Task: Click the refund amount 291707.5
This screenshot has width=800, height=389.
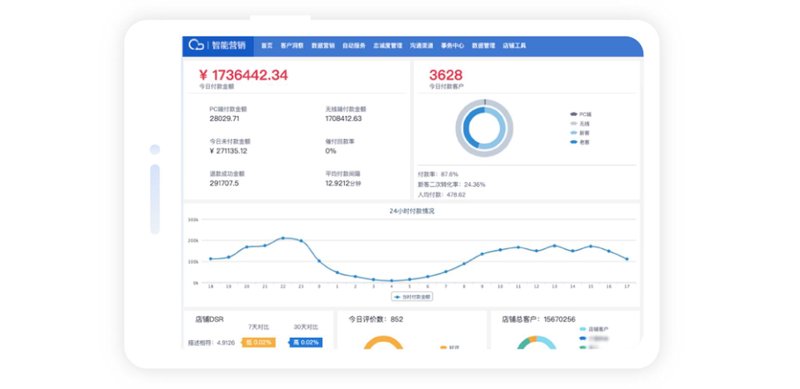Action: click(224, 183)
